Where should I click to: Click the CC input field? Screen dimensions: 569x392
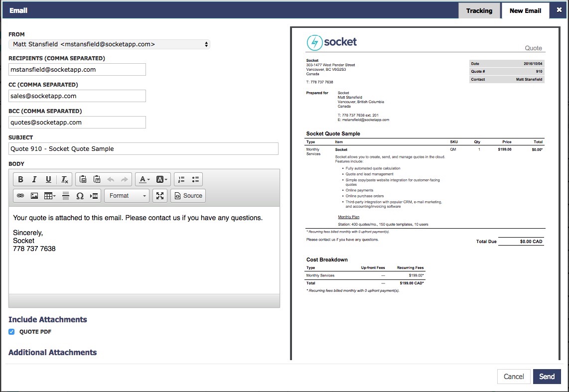pyautogui.click(x=77, y=96)
